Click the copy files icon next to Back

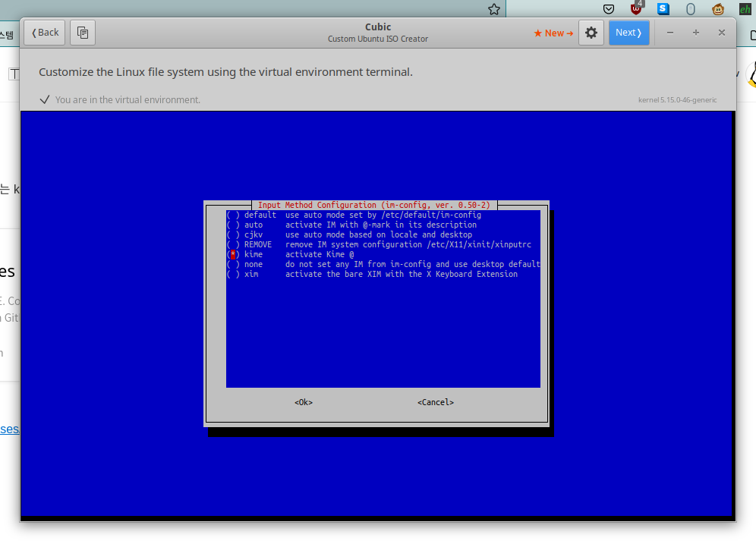83,33
